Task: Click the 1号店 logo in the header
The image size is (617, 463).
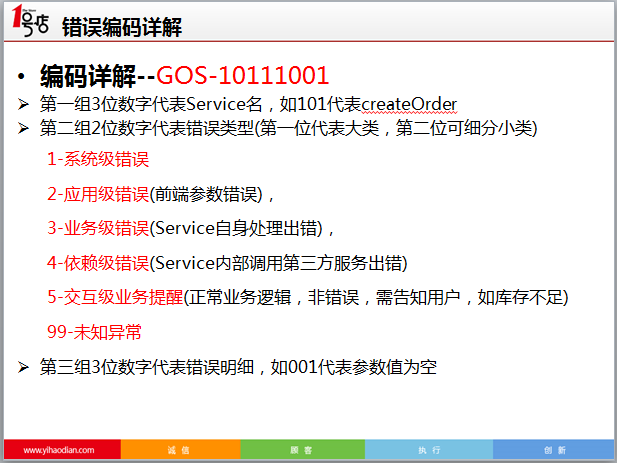Action: pyautogui.click(x=30, y=20)
